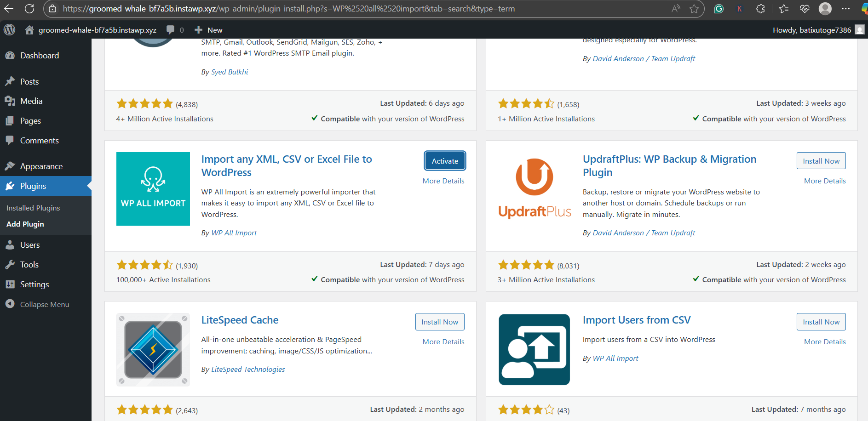Activate the WP All Import plugin
The width and height of the screenshot is (868, 421).
click(x=445, y=161)
